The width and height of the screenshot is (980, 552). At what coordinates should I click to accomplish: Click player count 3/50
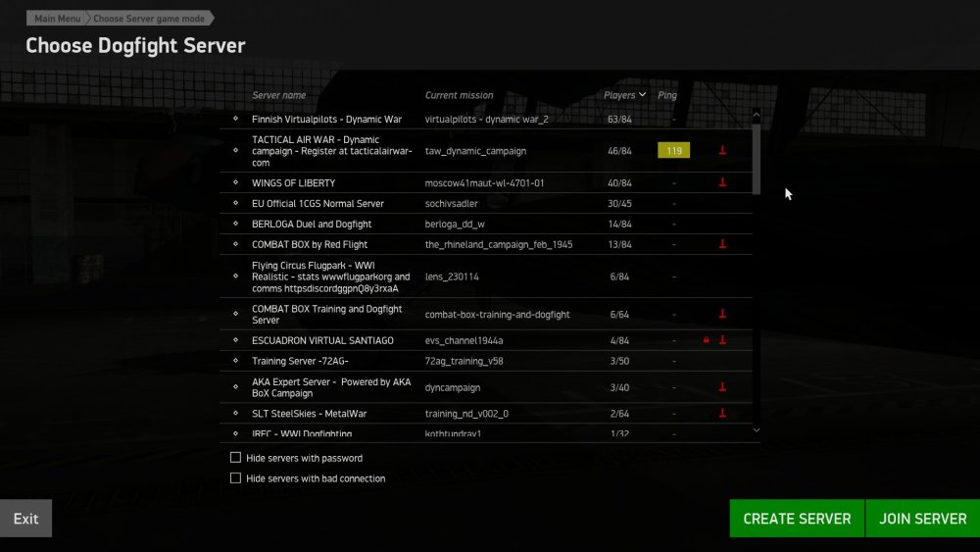pos(619,361)
